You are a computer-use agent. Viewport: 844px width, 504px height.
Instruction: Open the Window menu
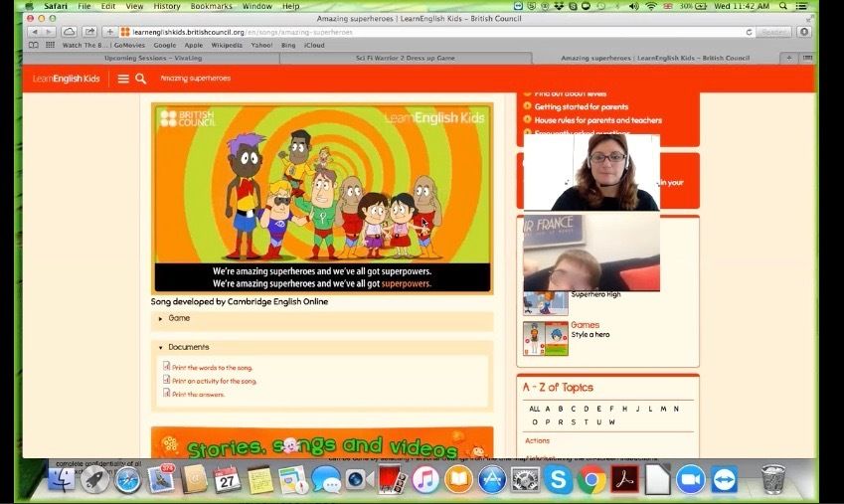(257, 6)
